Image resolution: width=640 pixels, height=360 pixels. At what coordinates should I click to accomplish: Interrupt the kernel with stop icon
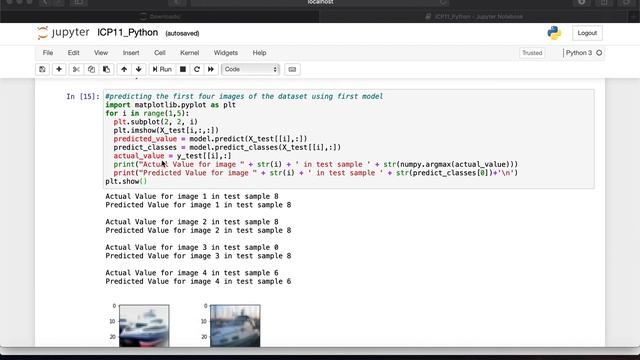click(x=183, y=69)
